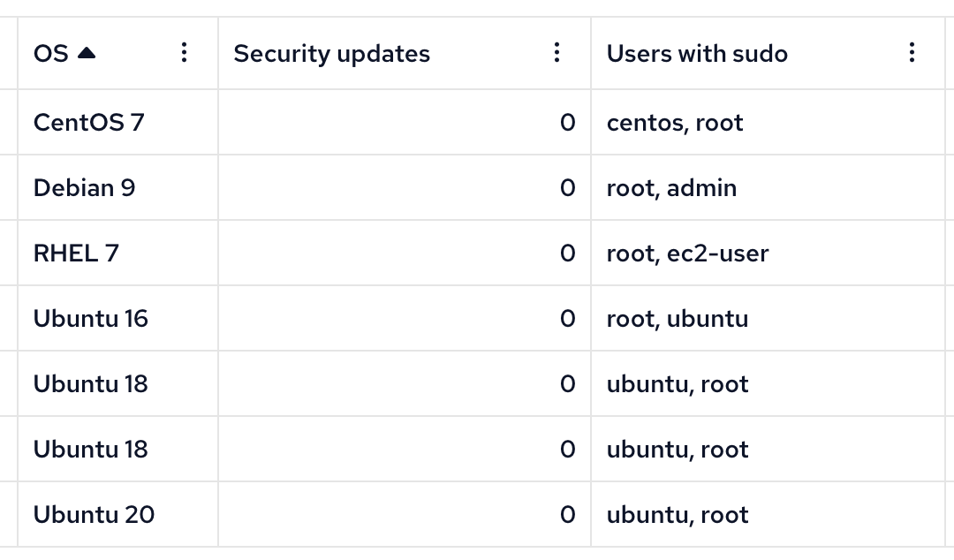
Task: Select the RHEL 7 cell
Action: [x=118, y=254]
